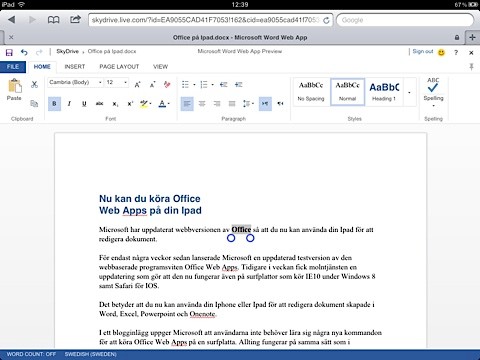Switch to the INSERT tab

point(75,67)
